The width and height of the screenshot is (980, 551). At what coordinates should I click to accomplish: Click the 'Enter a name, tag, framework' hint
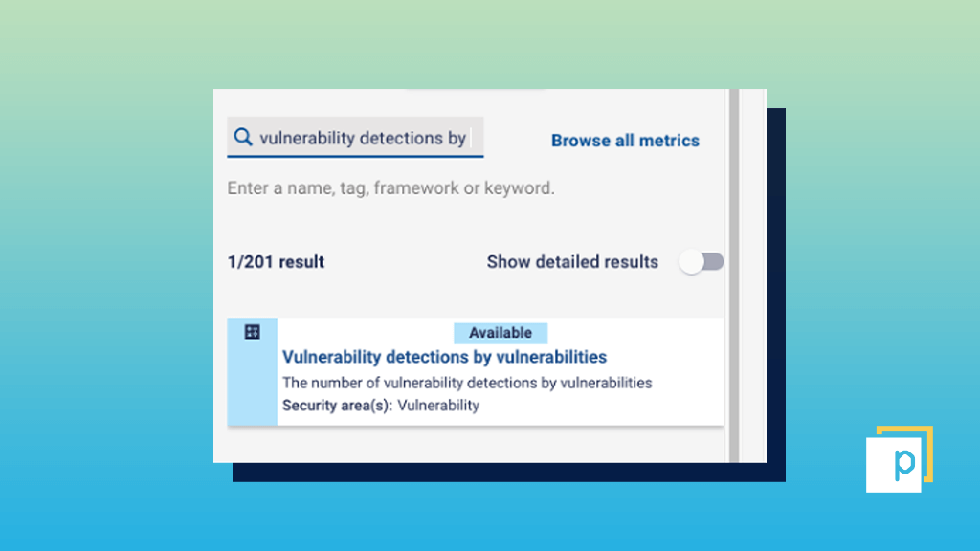click(390, 188)
